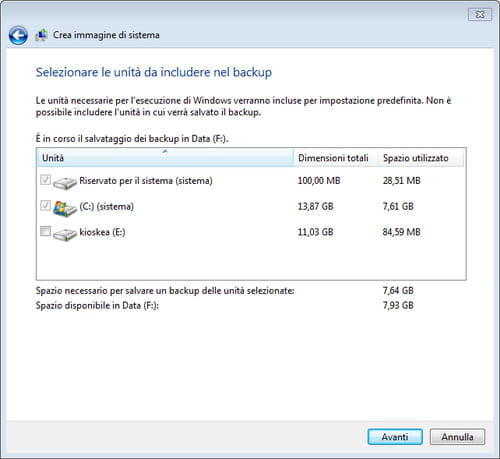Click the (C:) sistema checkbox
This screenshot has height=459, width=500.
(x=45, y=205)
